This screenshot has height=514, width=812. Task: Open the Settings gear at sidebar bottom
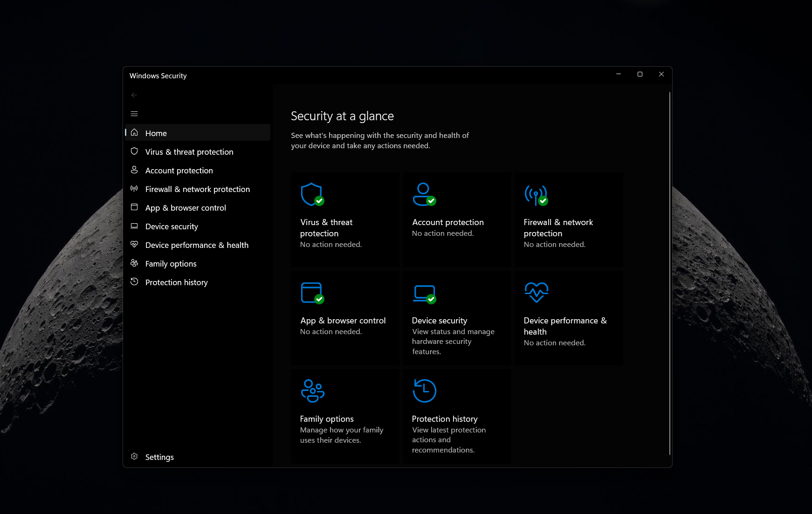click(134, 457)
